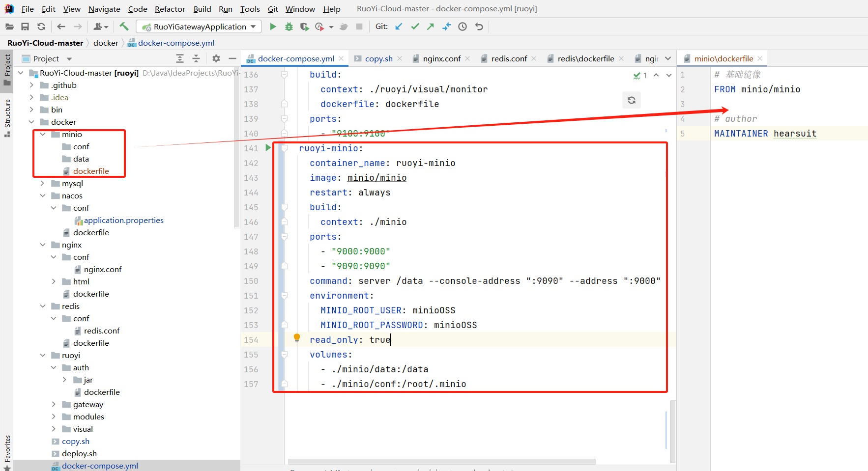Open the Favorites tool window sidebar button
This screenshot has width=868, height=471.
(7, 452)
